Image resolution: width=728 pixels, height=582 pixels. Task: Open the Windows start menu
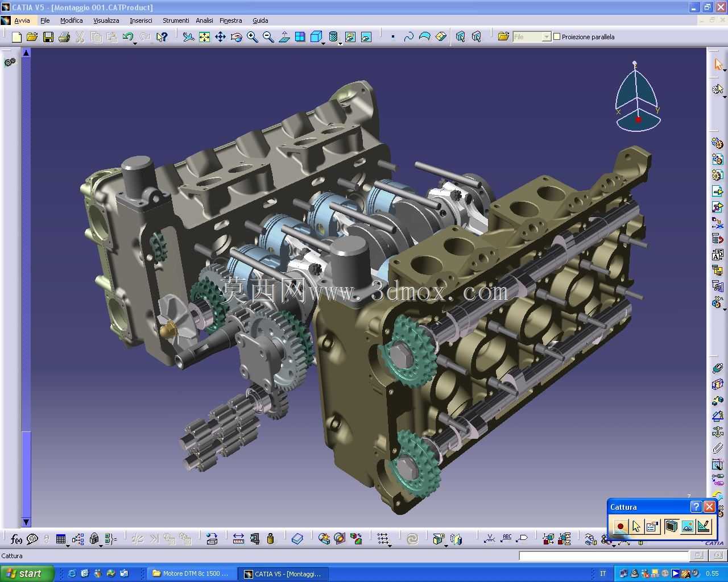[27, 573]
